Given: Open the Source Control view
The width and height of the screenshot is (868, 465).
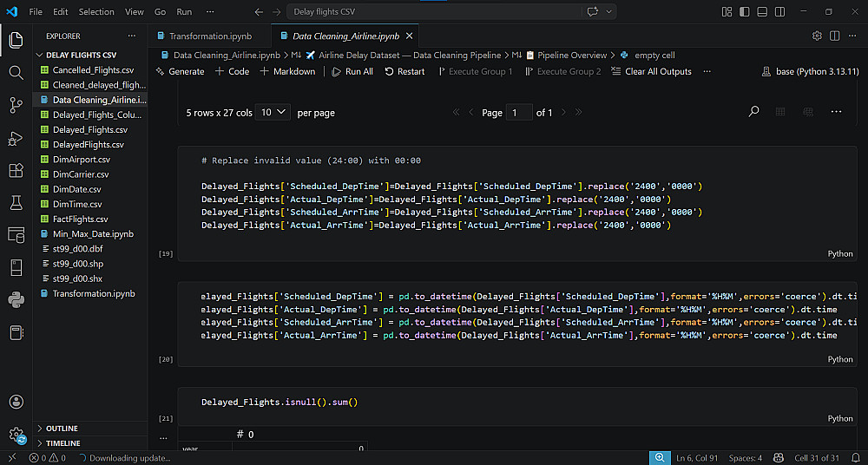Looking at the screenshot, I should click(16, 105).
